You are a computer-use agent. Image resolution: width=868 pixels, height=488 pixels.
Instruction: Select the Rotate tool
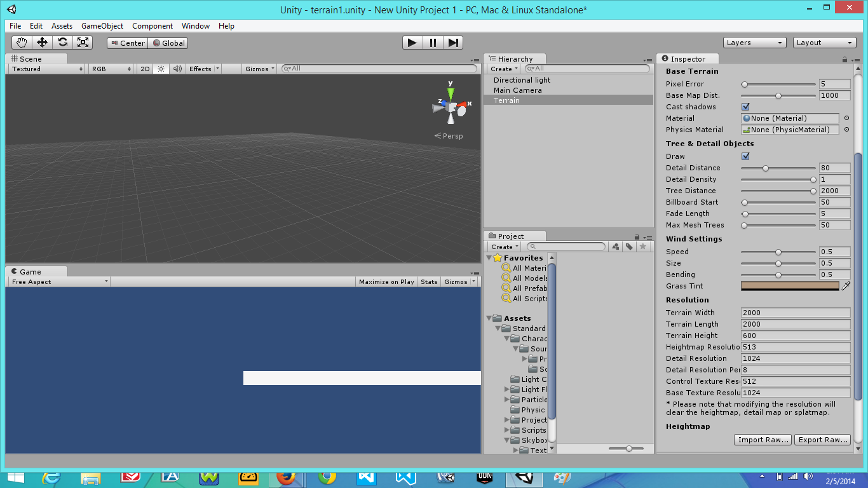click(x=62, y=43)
